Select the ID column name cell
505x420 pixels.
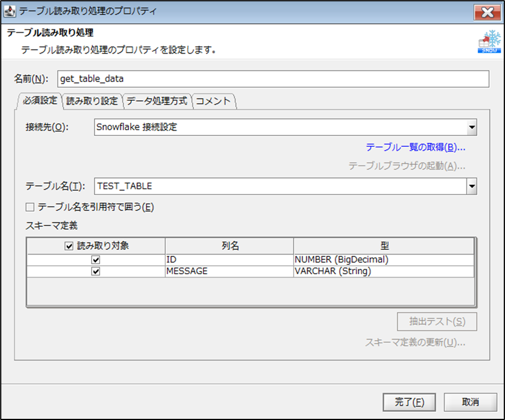coord(229,260)
